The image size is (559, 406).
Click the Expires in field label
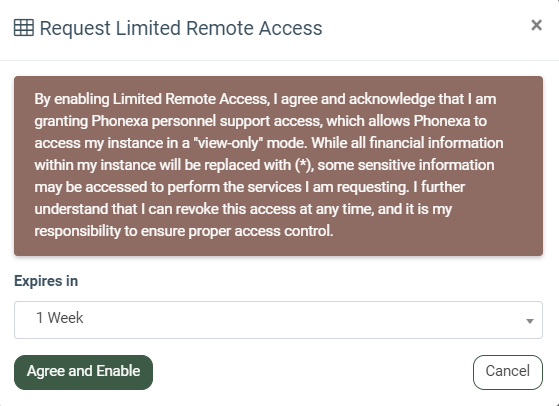coord(46,281)
